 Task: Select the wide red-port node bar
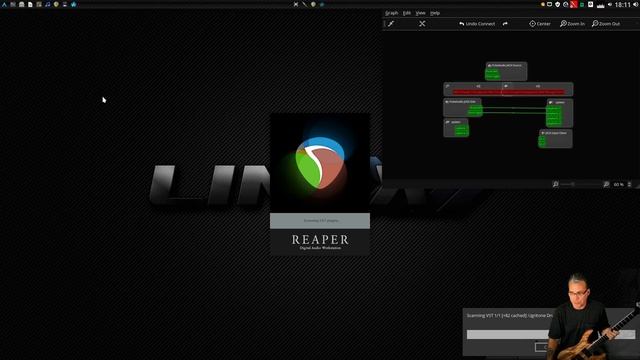tap(508, 89)
